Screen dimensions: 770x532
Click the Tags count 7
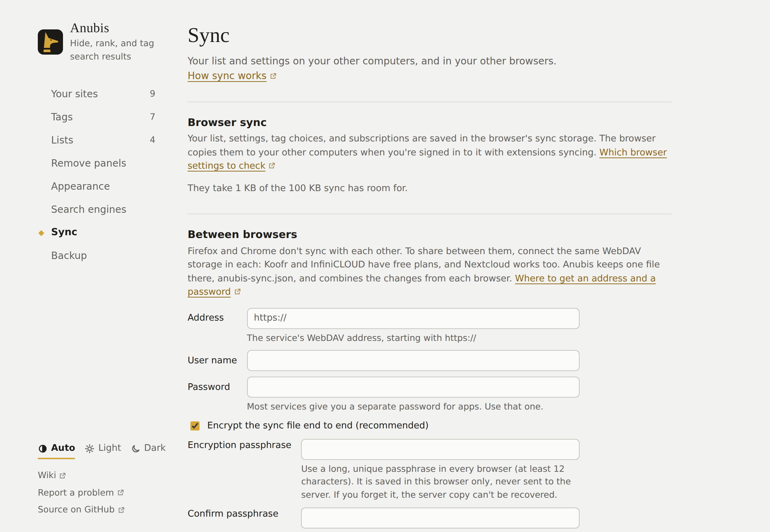coord(153,117)
